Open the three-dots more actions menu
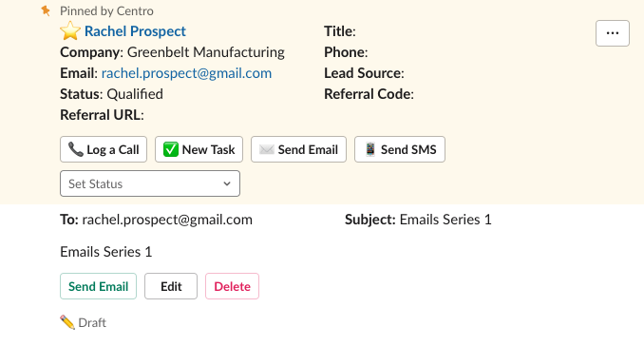 613,33
